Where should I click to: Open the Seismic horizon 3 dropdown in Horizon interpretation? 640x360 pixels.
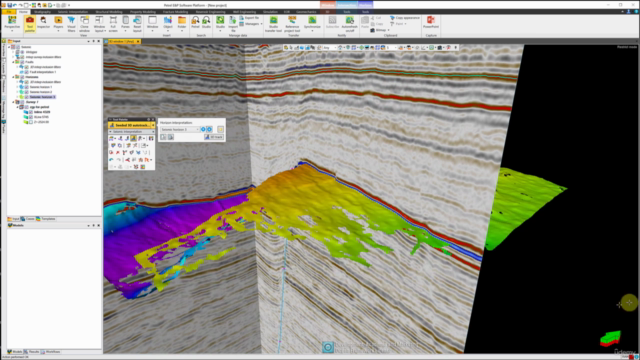180,129
